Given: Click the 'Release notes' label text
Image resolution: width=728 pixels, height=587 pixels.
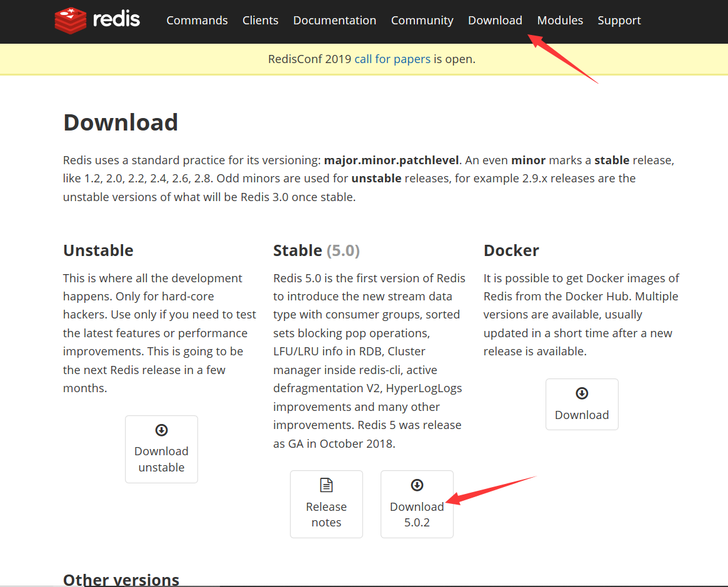Looking at the screenshot, I should [x=326, y=515].
